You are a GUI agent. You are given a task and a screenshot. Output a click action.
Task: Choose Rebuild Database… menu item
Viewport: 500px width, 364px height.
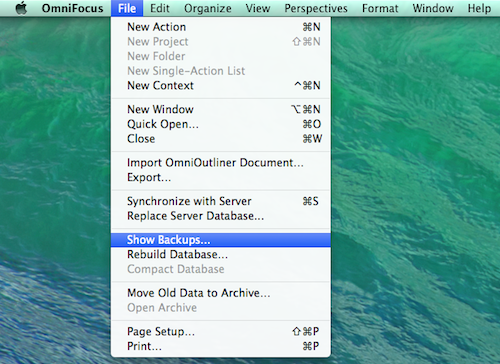[x=221, y=254]
